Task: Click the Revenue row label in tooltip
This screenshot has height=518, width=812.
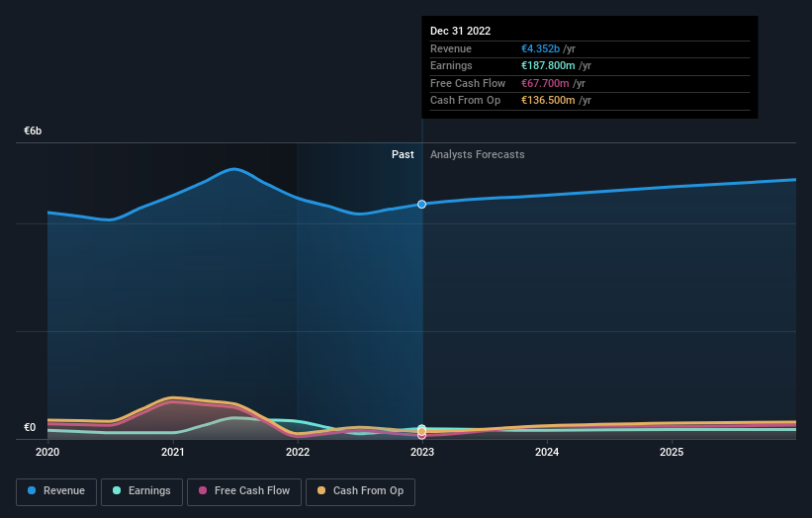Action: [x=451, y=48]
